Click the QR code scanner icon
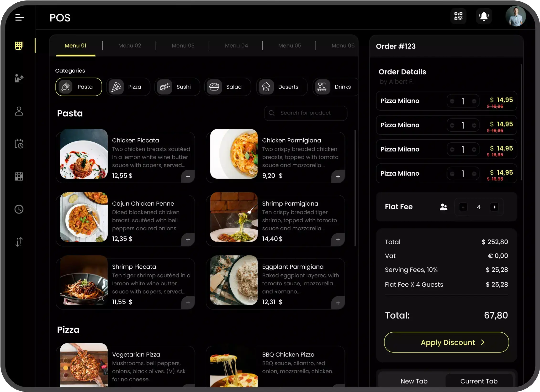This screenshot has width=540, height=392. (x=458, y=17)
